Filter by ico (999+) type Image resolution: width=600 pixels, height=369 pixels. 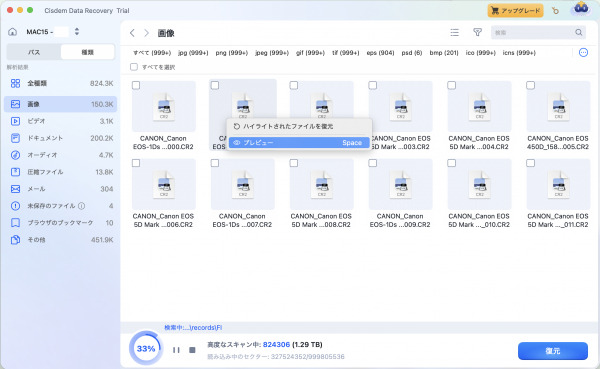click(481, 53)
